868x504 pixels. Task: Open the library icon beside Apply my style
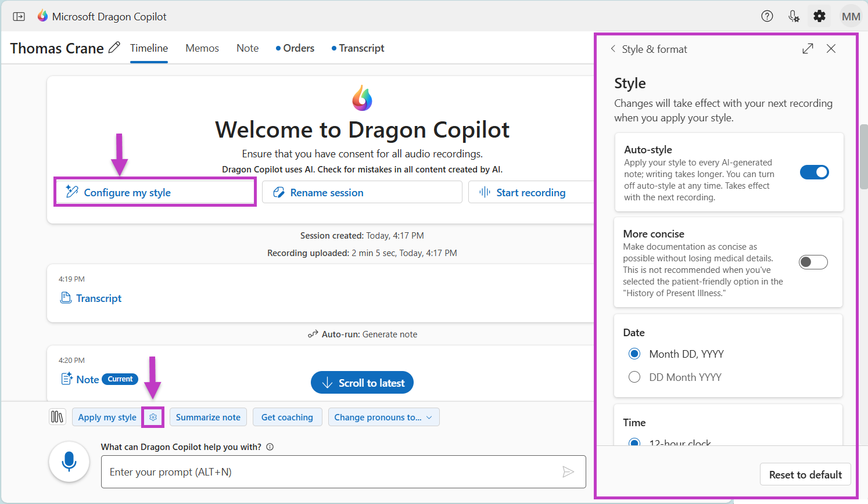point(57,417)
